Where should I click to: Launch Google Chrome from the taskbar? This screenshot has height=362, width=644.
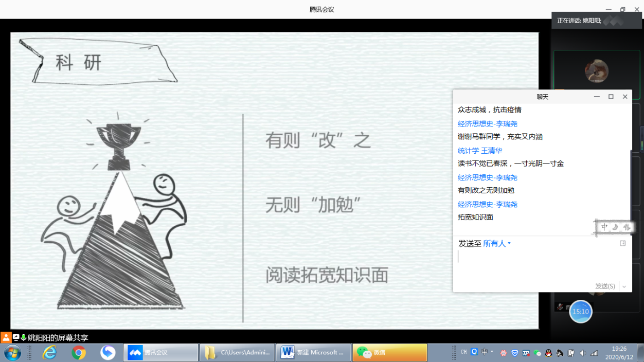tap(79, 353)
